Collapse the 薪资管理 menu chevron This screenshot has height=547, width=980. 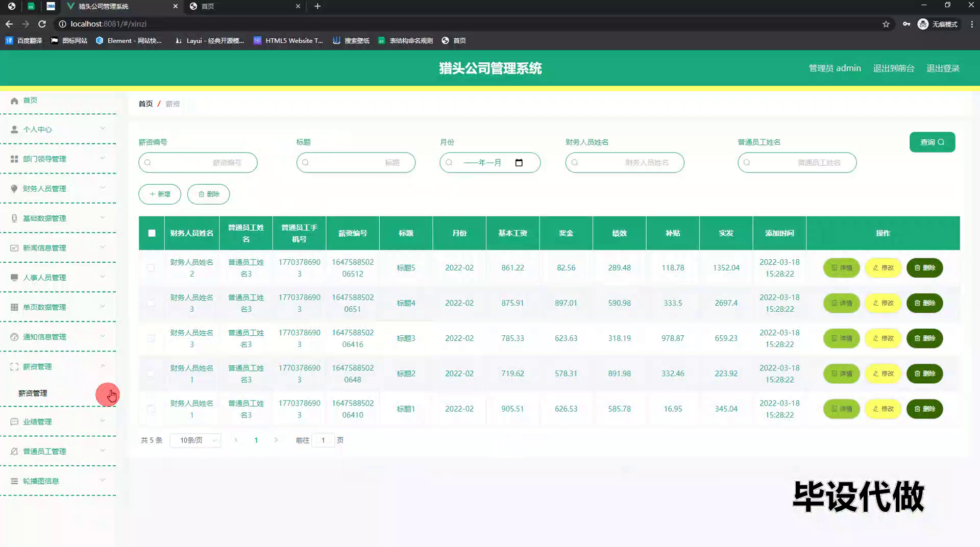[x=103, y=366]
